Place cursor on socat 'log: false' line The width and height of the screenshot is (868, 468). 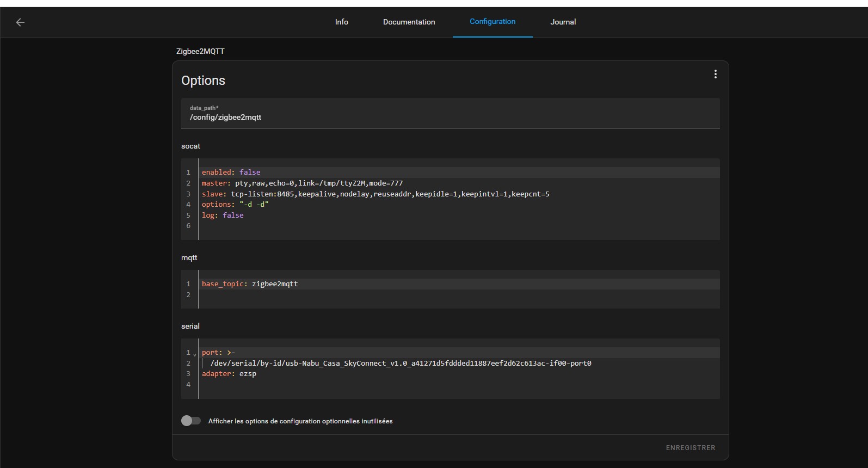(223, 215)
